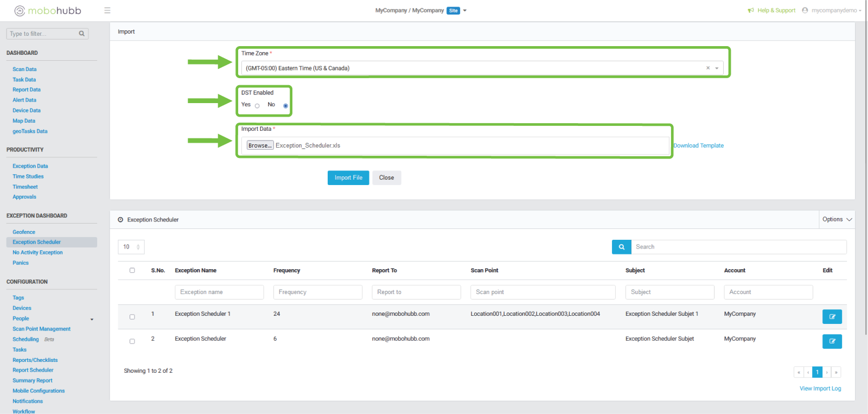The height and width of the screenshot is (414, 868).
Task: Go to Scan Data in sidebar
Action: tap(24, 69)
